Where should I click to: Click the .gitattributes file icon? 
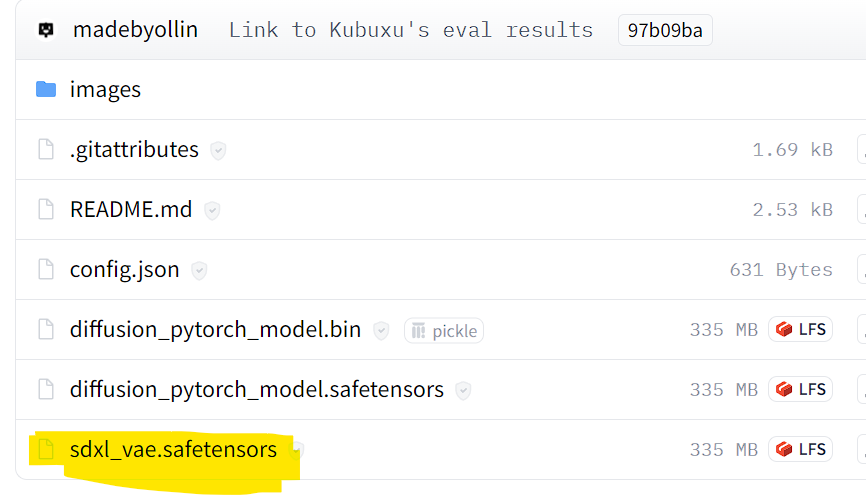click(45, 150)
